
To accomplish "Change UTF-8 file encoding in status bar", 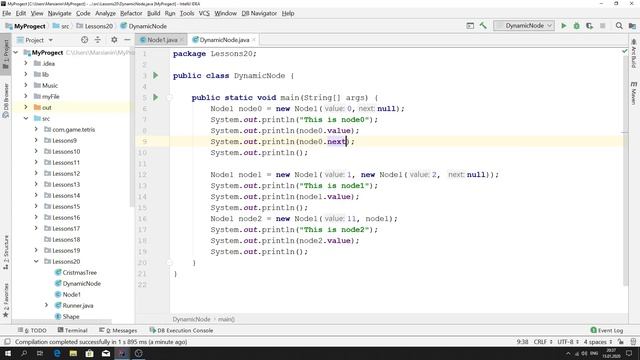I will point(568,342).
